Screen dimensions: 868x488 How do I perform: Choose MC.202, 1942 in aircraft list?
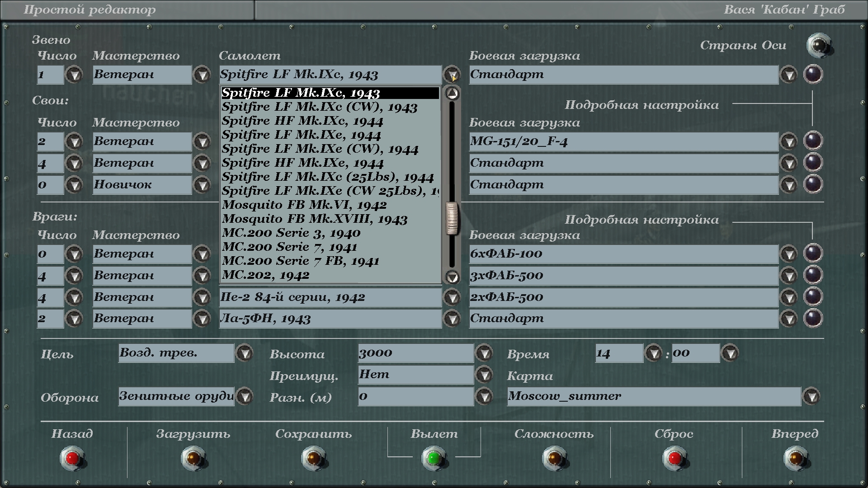click(x=266, y=275)
